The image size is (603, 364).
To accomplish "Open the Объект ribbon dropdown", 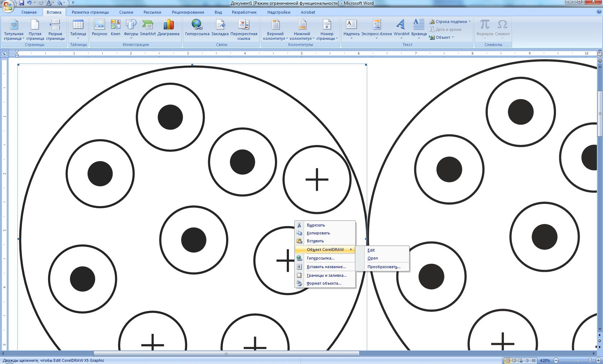I will tap(441, 37).
